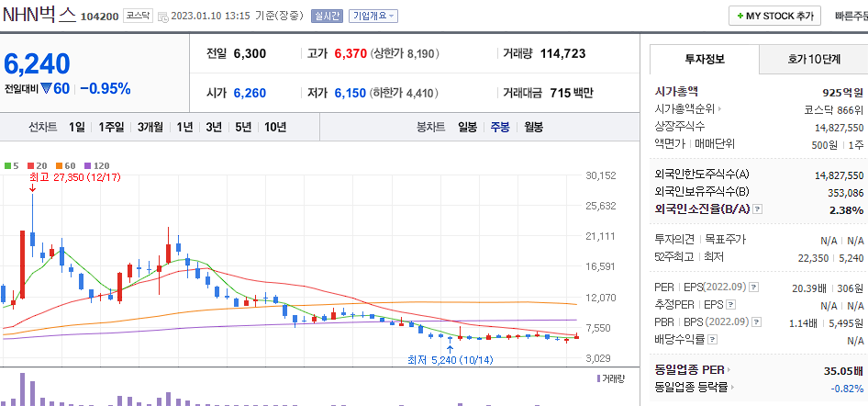Show the 1주일 line chart
Screen dimensions: 868x406
pyautogui.click(x=111, y=127)
